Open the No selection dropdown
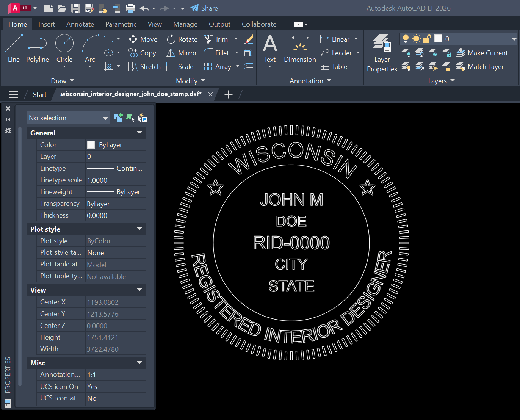 pos(69,118)
